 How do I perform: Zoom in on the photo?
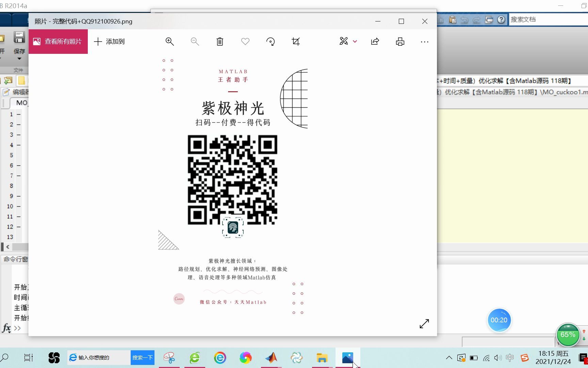coord(169,42)
